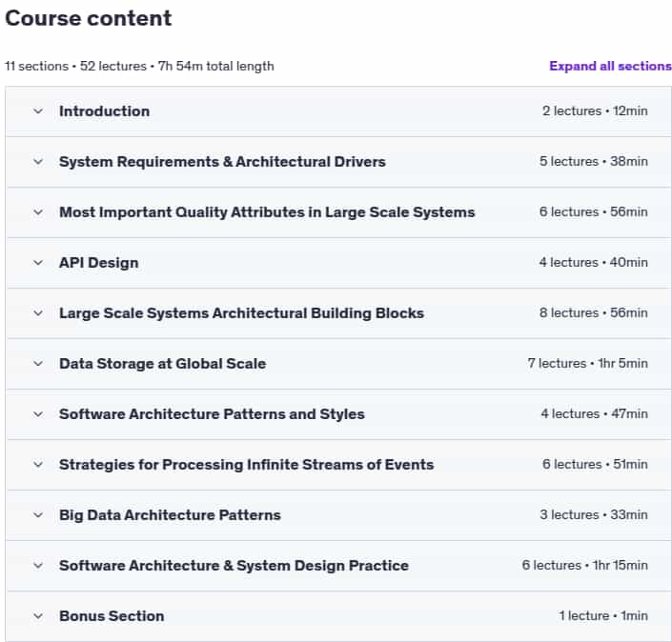Expand System Requirements & Architectural Drivers chevron
The image size is (672, 642).
click(38, 162)
